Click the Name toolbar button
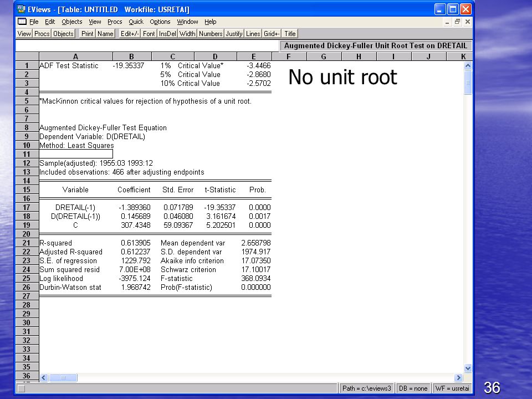Viewport: 532px width, 399px height. click(105, 34)
